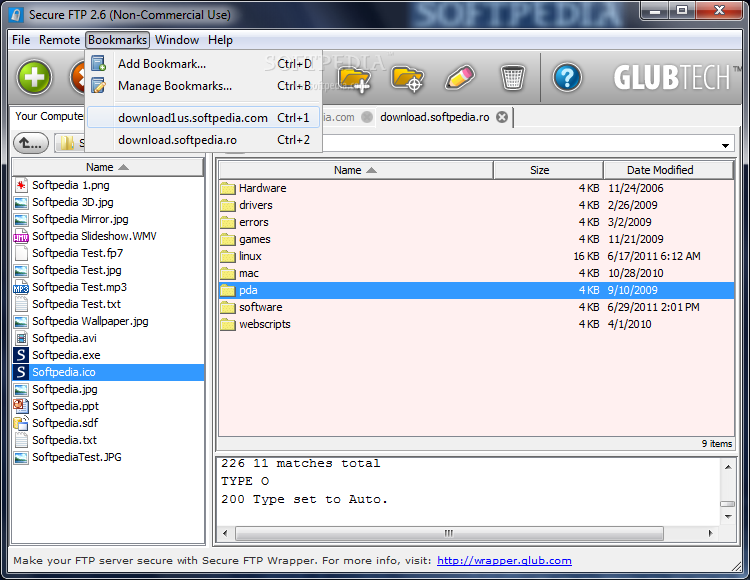Select download.softpedia.ro bookmark entry

[204, 140]
